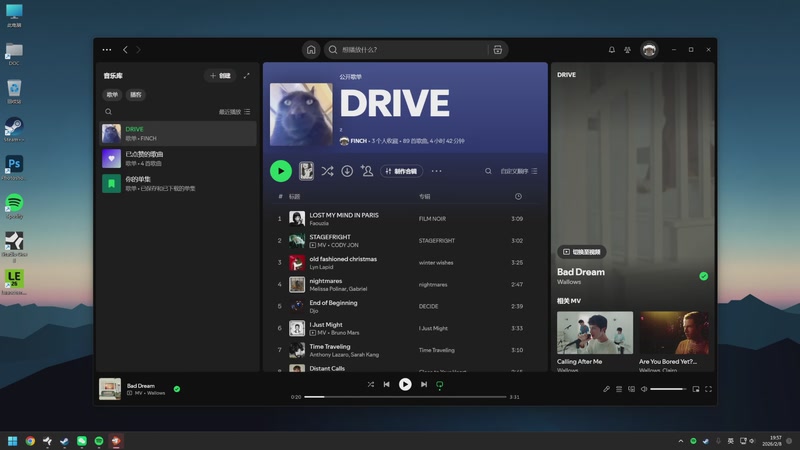Show lyrics with the microphone icon

pos(606,389)
